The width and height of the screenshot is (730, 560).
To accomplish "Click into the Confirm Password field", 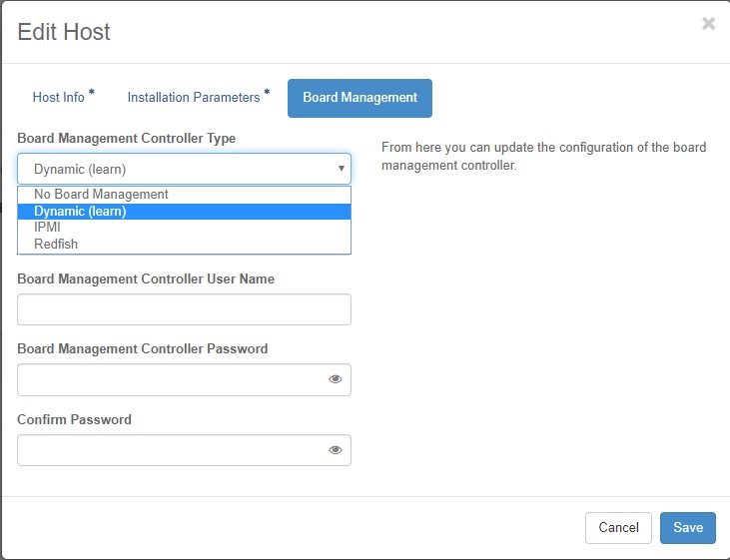I will 170,450.
